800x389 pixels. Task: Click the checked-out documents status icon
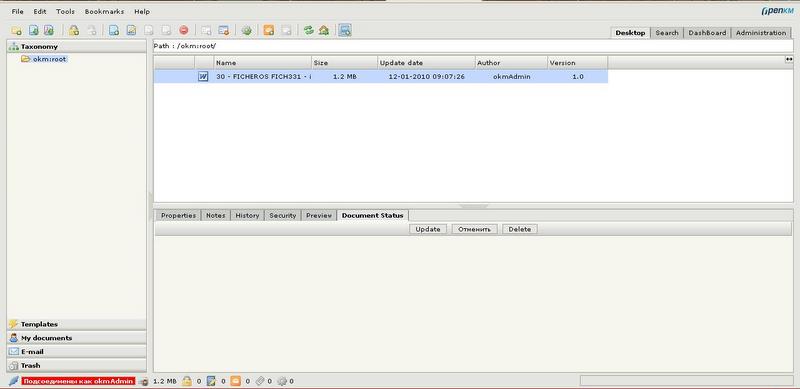click(x=212, y=381)
